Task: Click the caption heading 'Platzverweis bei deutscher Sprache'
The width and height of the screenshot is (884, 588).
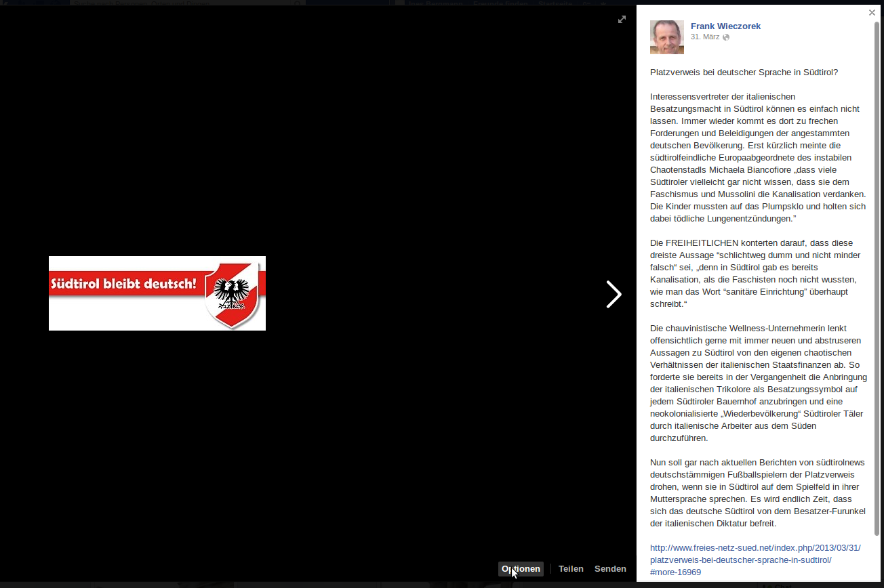Action: click(x=744, y=72)
